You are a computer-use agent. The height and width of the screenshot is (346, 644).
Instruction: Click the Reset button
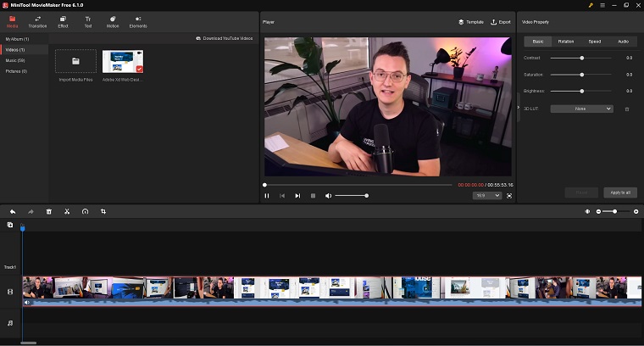pos(581,193)
